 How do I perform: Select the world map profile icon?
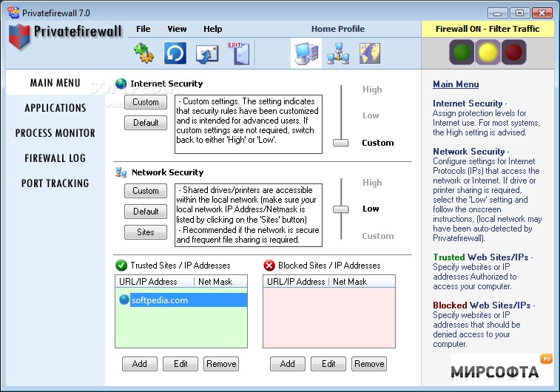coord(370,53)
